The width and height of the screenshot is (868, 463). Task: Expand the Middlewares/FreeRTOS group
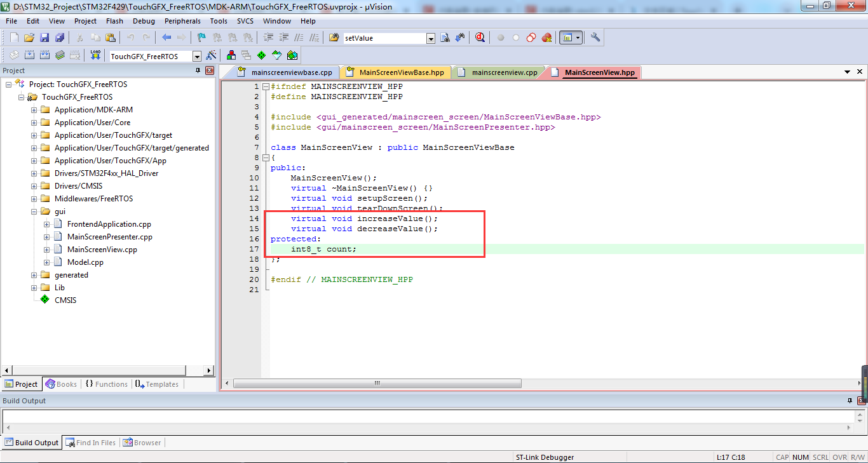[x=34, y=199]
